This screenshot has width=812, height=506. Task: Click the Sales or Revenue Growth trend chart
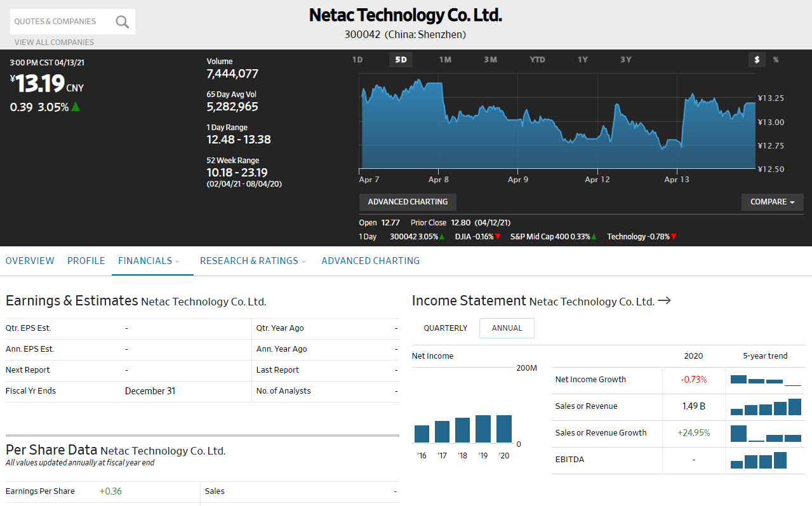pyautogui.click(x=766, y=433)
